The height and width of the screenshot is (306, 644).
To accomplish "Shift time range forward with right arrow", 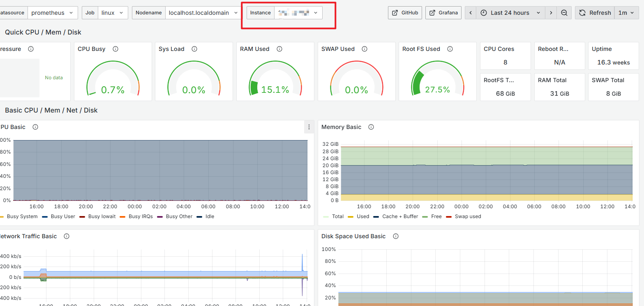I will [551, 13].
